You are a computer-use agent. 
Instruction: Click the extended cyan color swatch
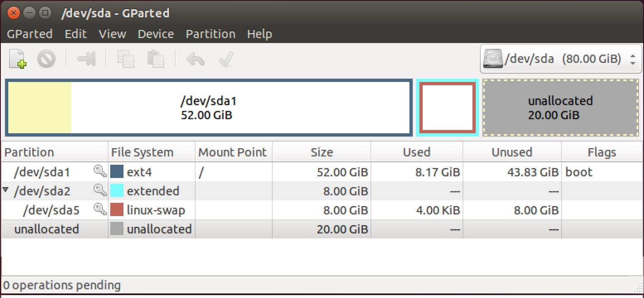tap(117, 191)
